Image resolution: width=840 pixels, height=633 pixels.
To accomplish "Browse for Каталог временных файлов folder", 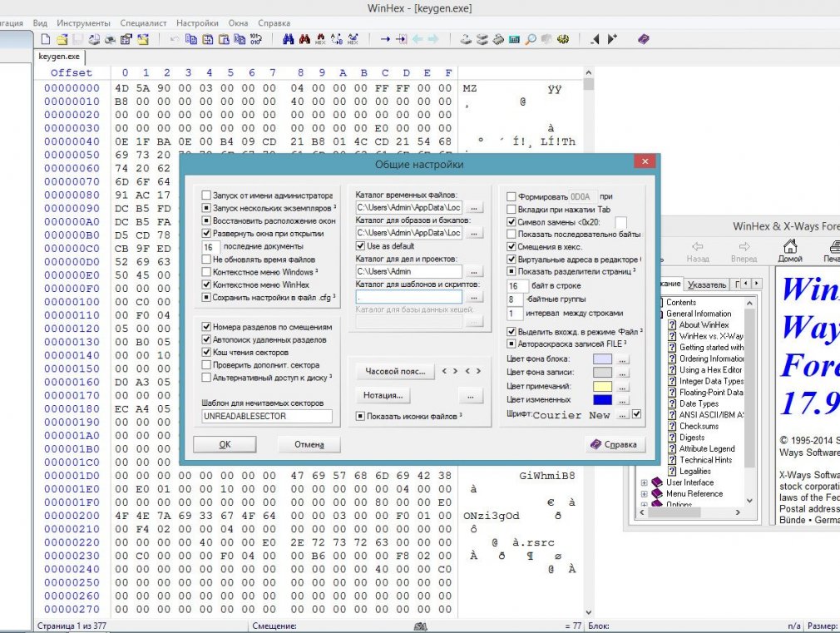I will (x=473, y=207).
